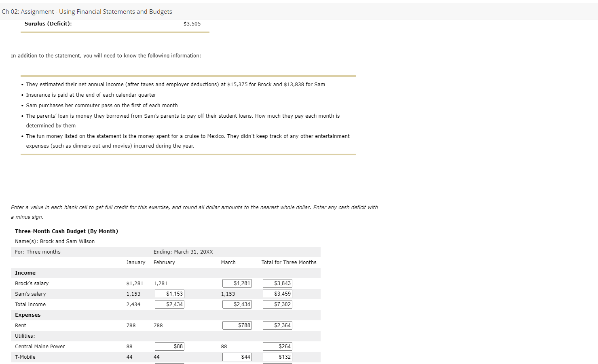598x364 pixels.
Task: Click Central Maine Power February input field
Action: pos(169,346)
